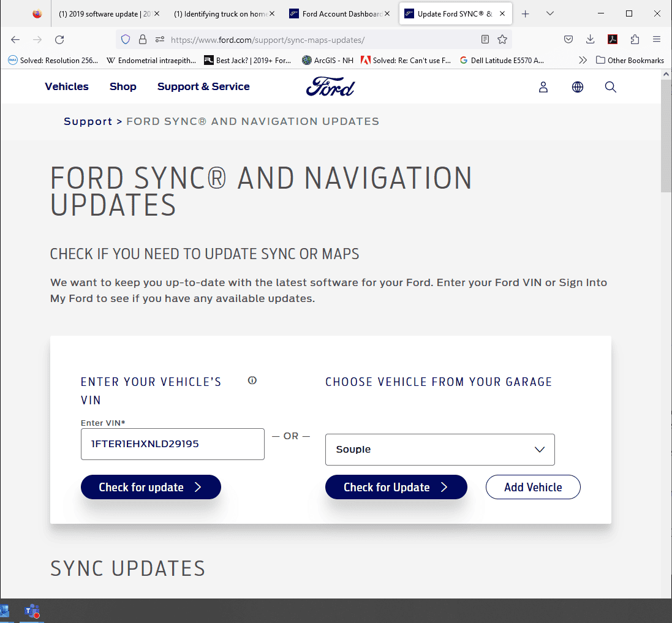The width and height of the screenshot is (672, 623).
Task: Open the site search magnifier icon
Action: [x=610, y=87]
